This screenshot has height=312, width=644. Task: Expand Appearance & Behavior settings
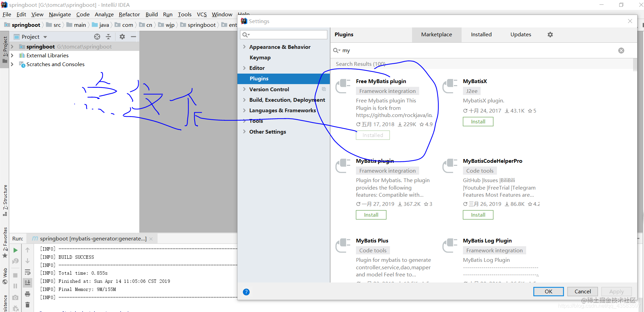(244, 47)
